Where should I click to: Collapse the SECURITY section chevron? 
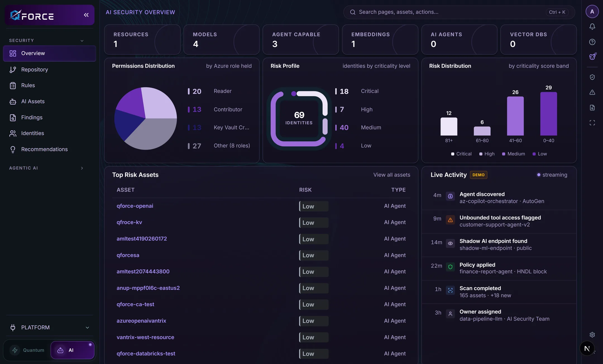point(82,41)
